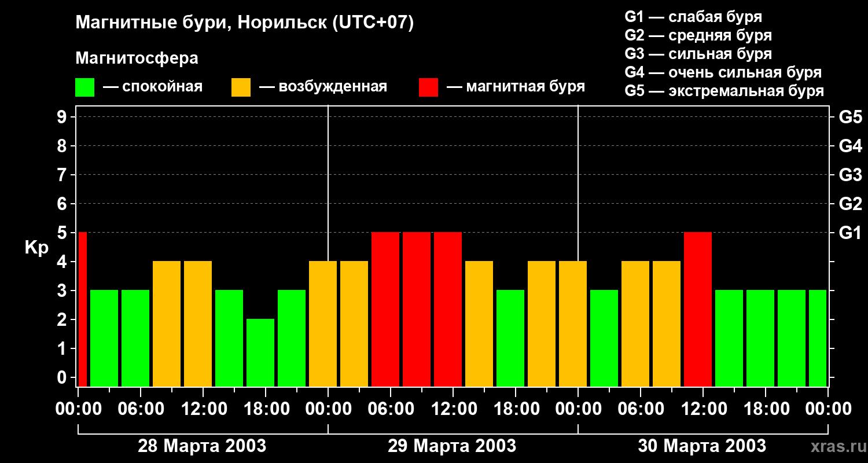Click the '— спокойная' legend label
868x463 pixels.
(153, 87)
